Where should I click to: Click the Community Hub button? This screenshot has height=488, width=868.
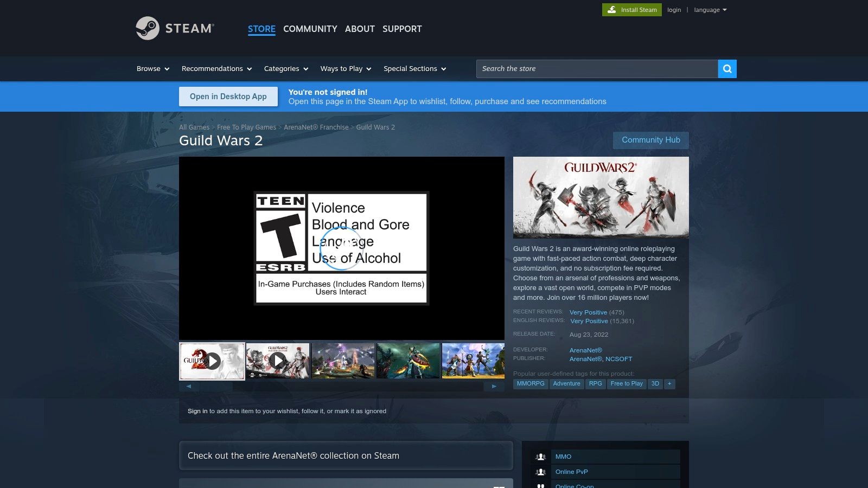650,140
